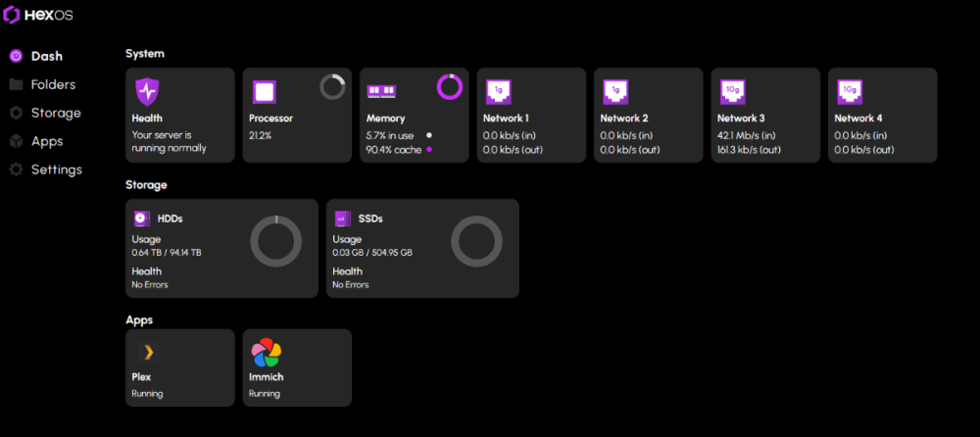Image resolution: width=980 pixels, height=437 pixels.
Task: Open Settings from the sidebar
Action: pyautogui.click(x=56, y=170)
